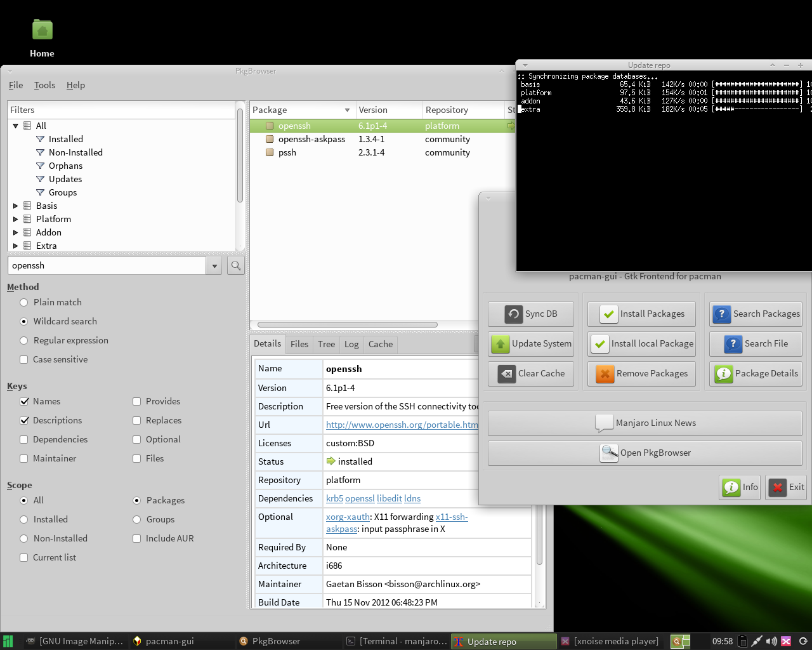The height and width of the screenshot is (650, 812).
Task: Select the Regular expression radio button
Action: 24,341
